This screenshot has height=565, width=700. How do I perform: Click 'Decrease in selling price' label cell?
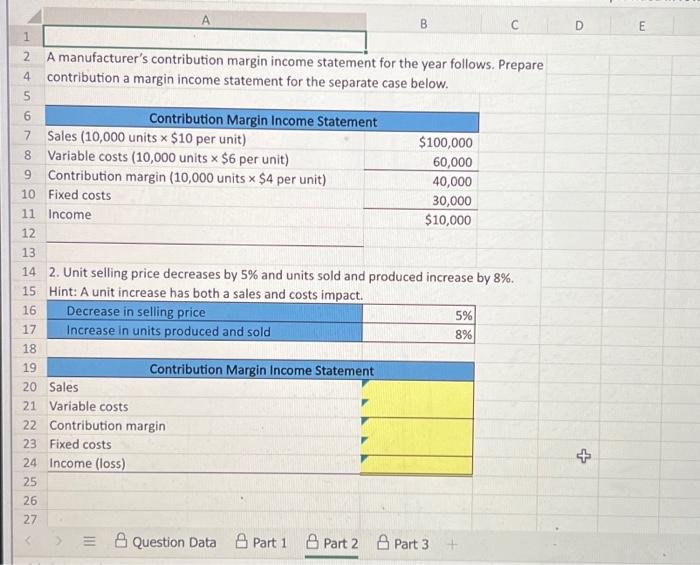click(x=204, y=312)
